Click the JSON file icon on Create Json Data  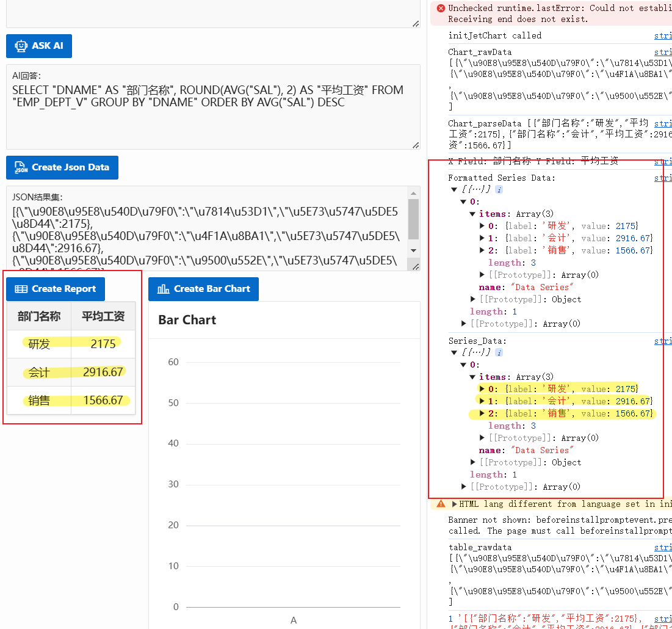[x=21, y=167]
